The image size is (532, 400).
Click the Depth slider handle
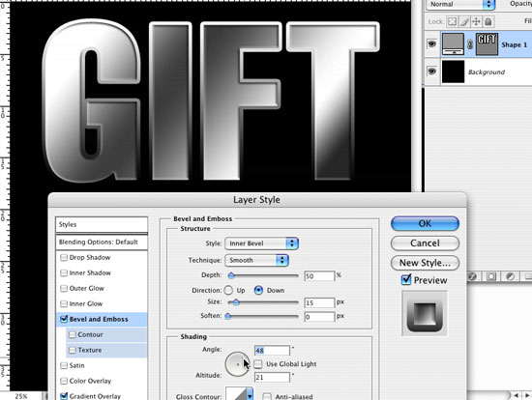(231, 275)
